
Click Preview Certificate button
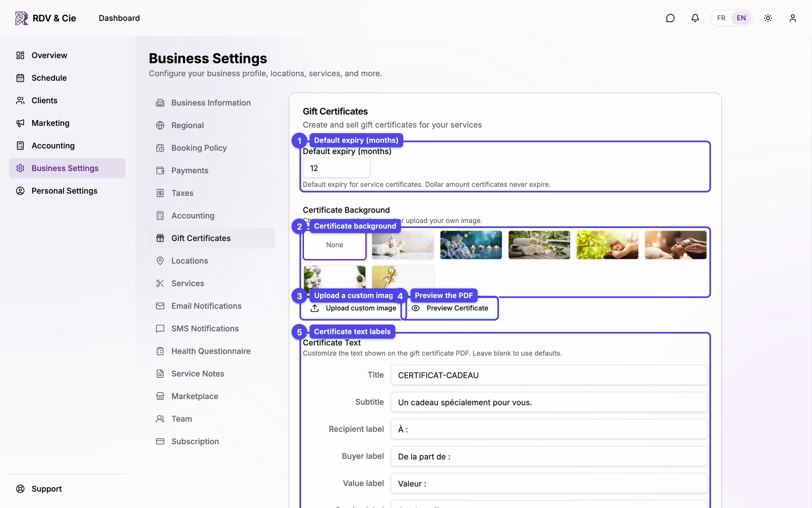(x=450, y=308)
